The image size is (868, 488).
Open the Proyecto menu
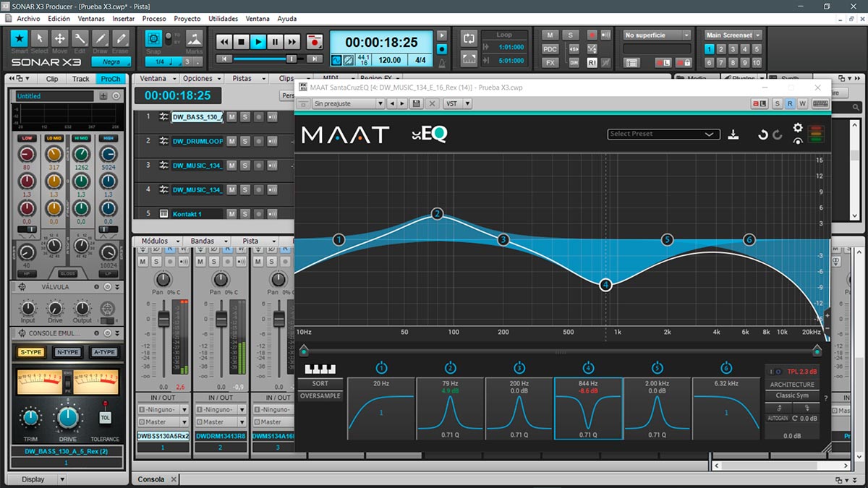(187, 18)
